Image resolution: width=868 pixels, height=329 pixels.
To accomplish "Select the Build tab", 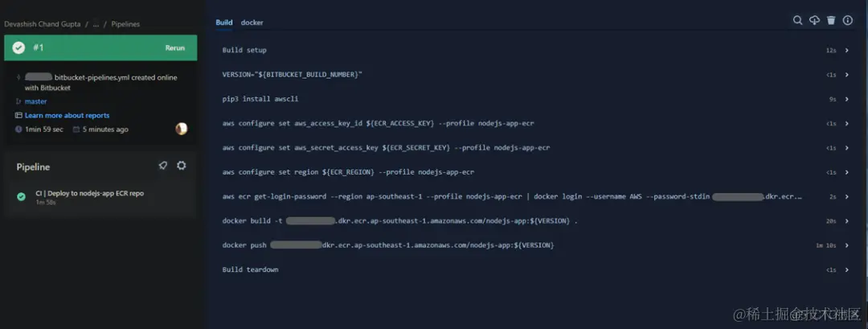I will click(x=224, y=23).
